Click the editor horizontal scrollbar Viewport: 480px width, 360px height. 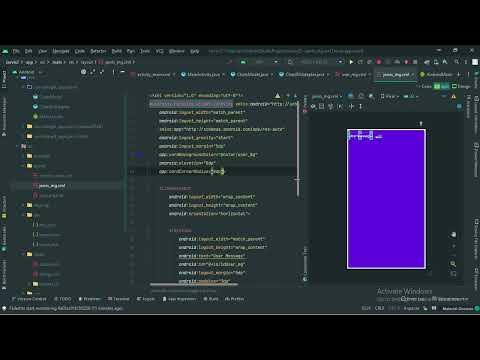pyautogui.click(x=194, y=284)
